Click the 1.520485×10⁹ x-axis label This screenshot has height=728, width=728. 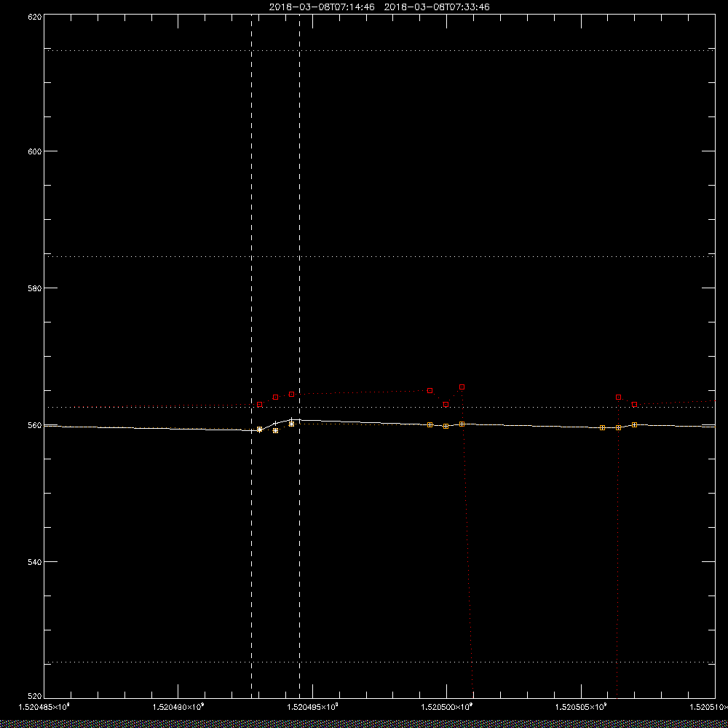(x=44, y=707)
